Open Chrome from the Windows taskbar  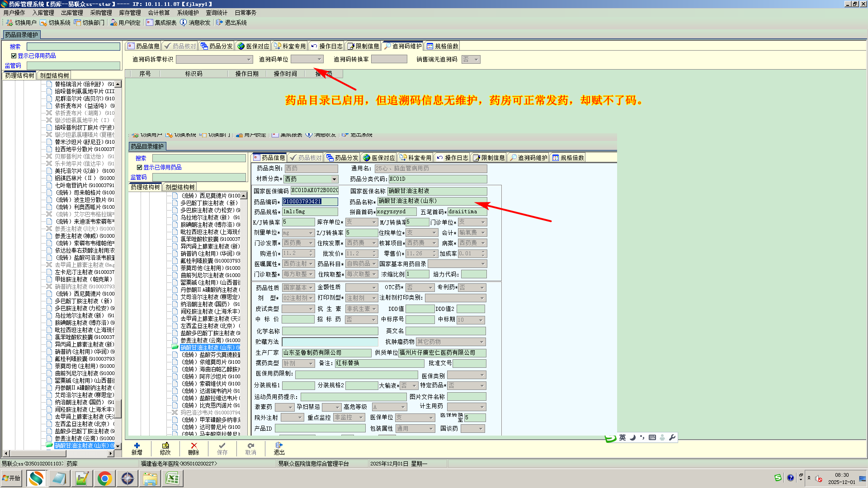[104, 478]
